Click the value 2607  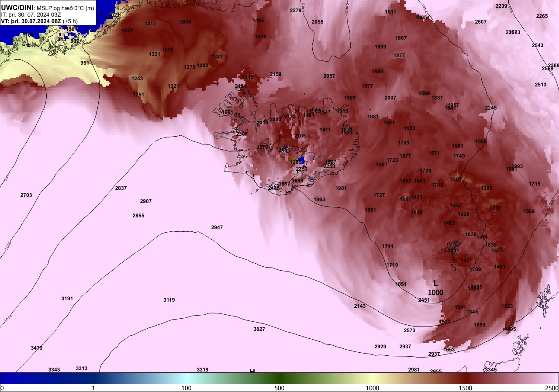(x=480, y=22)
